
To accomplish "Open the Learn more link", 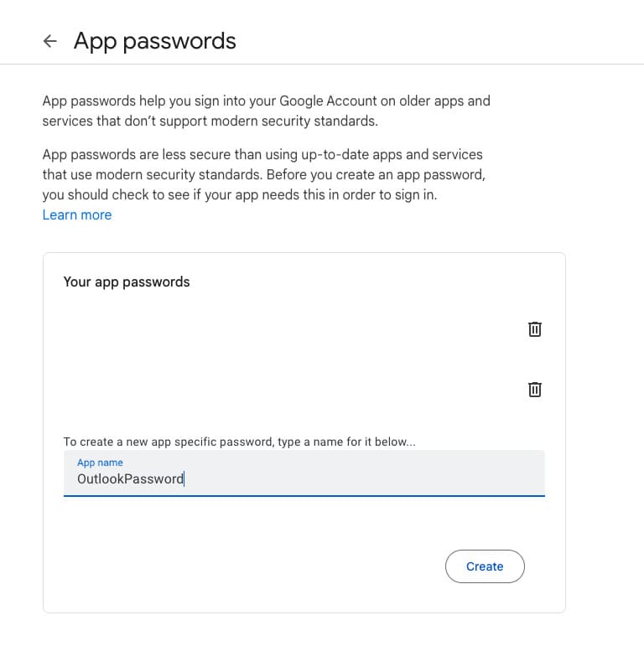I will (x=77, y=215).
